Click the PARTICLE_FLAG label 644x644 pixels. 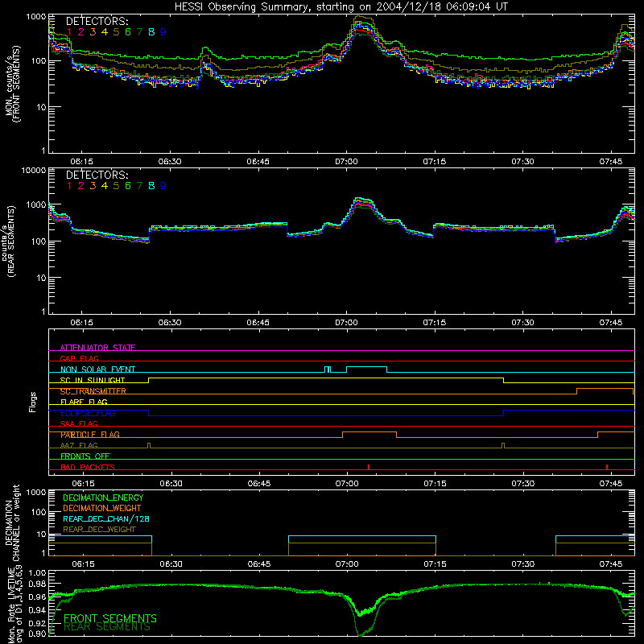point(90,435)
